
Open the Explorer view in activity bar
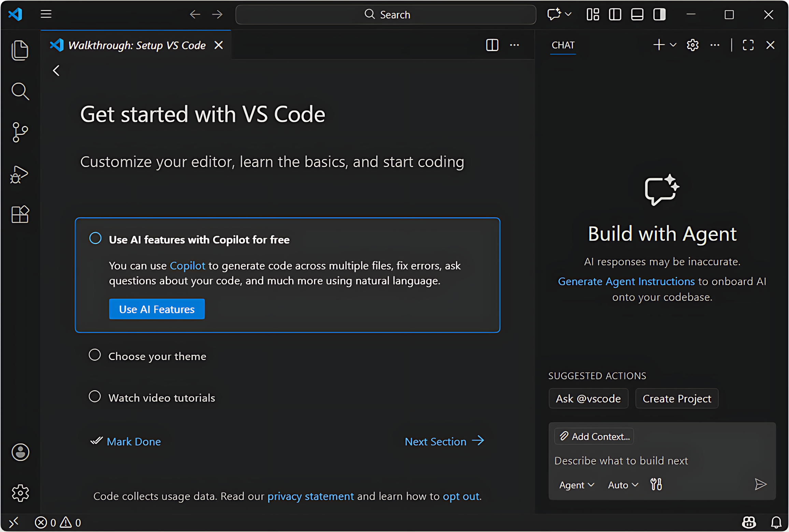(20, 50)
